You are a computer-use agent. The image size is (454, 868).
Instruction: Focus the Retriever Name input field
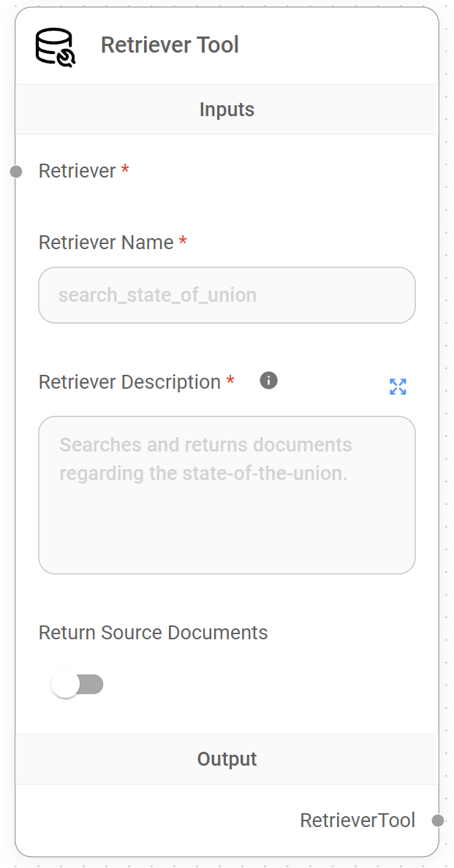[x=227, y=295]
